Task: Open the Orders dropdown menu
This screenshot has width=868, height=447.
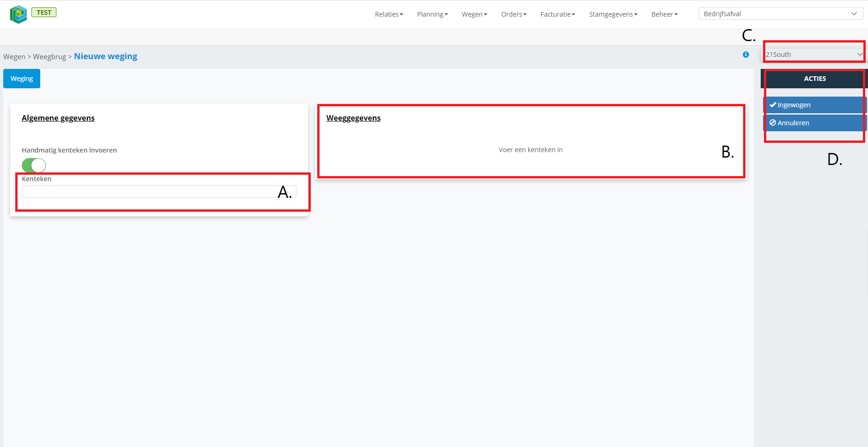Action: point(514,14)
